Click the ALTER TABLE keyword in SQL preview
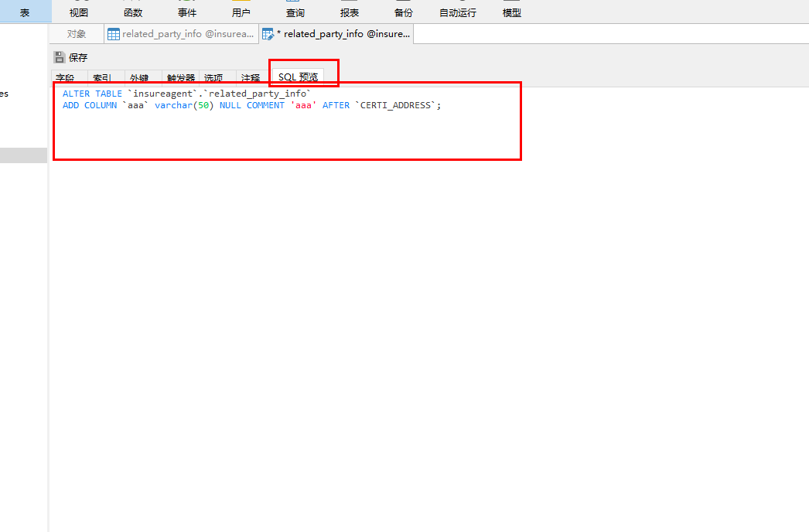809x532 pixels. click(x=92, y=94)
